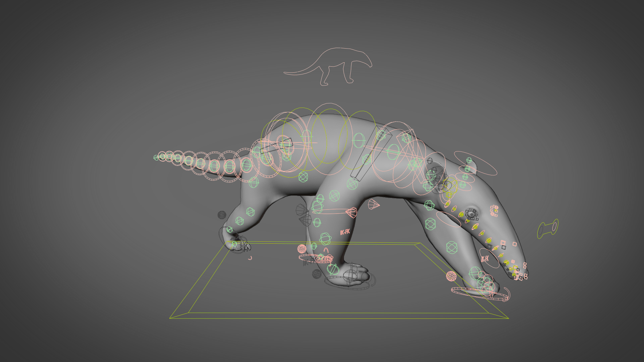
Task: Click the green sphere under the belly near the hip
Action: [303, 177]
